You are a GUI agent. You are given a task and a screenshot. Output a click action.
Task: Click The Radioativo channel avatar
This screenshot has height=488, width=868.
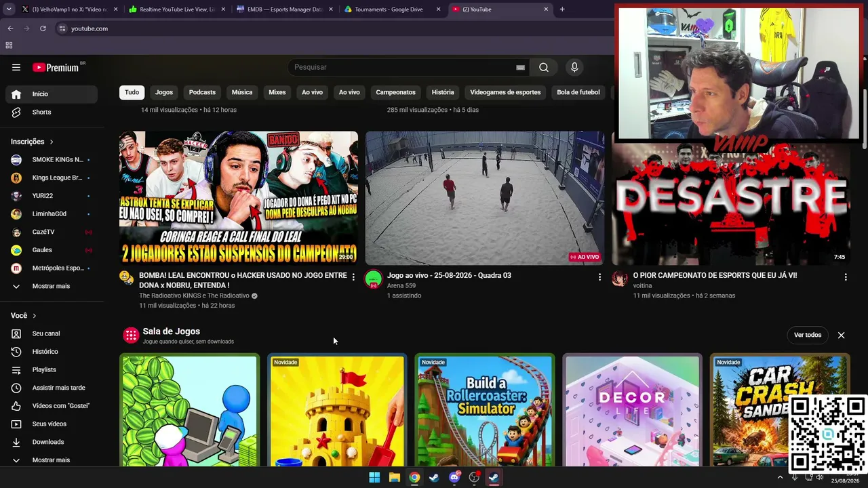(x=126, y=277)
